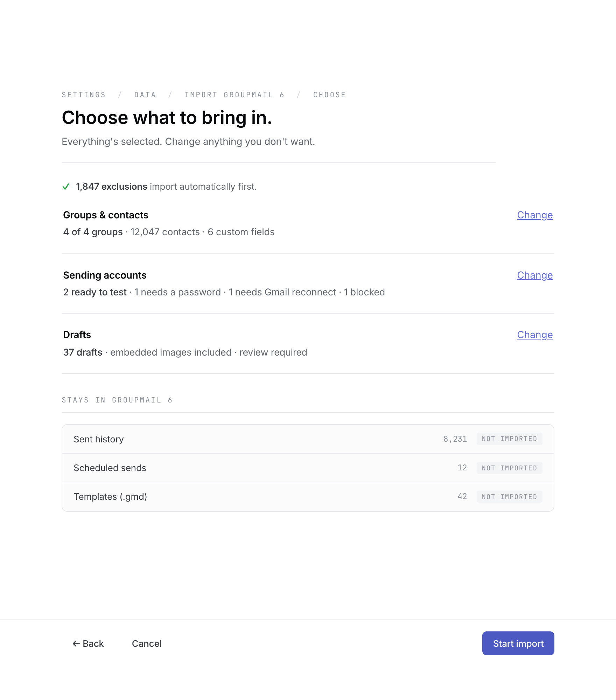
Task: Select the Templates (.gmd) row label
Action: (x=110, y=497)
